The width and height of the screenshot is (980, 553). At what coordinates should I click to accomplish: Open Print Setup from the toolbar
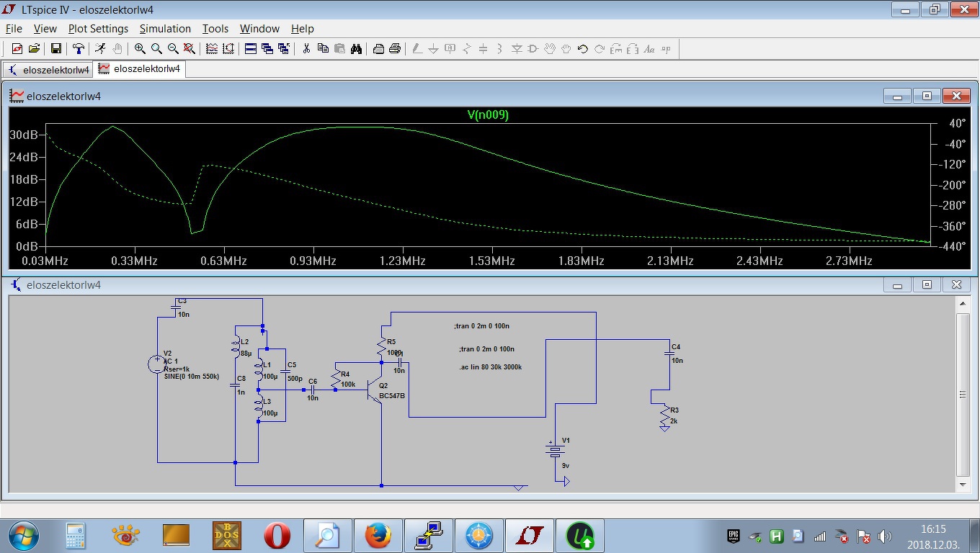click(378, 49)
